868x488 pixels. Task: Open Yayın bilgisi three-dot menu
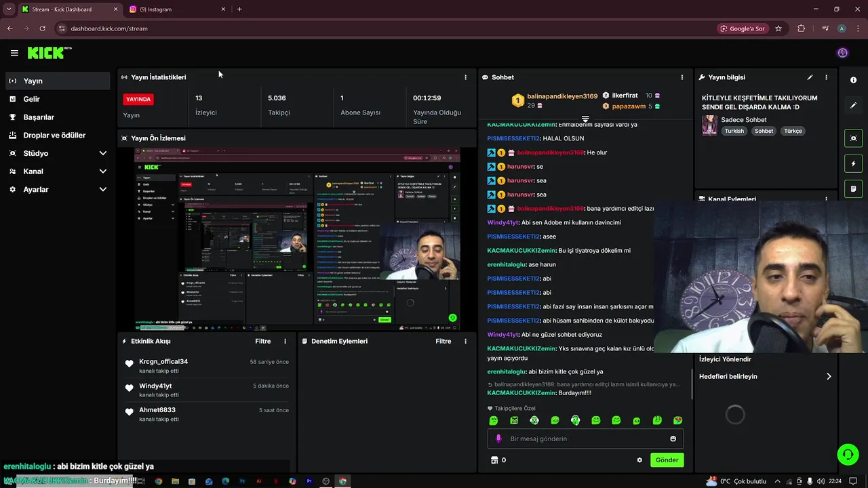(826, 77)
